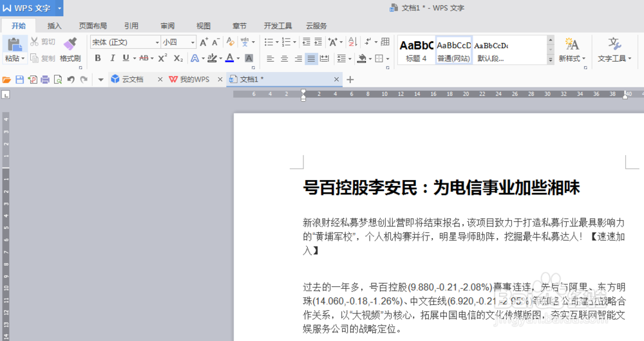The image size is (644, 341).
Task: Select the Format Painter (格式刷) brush
Action: [70, 43]
